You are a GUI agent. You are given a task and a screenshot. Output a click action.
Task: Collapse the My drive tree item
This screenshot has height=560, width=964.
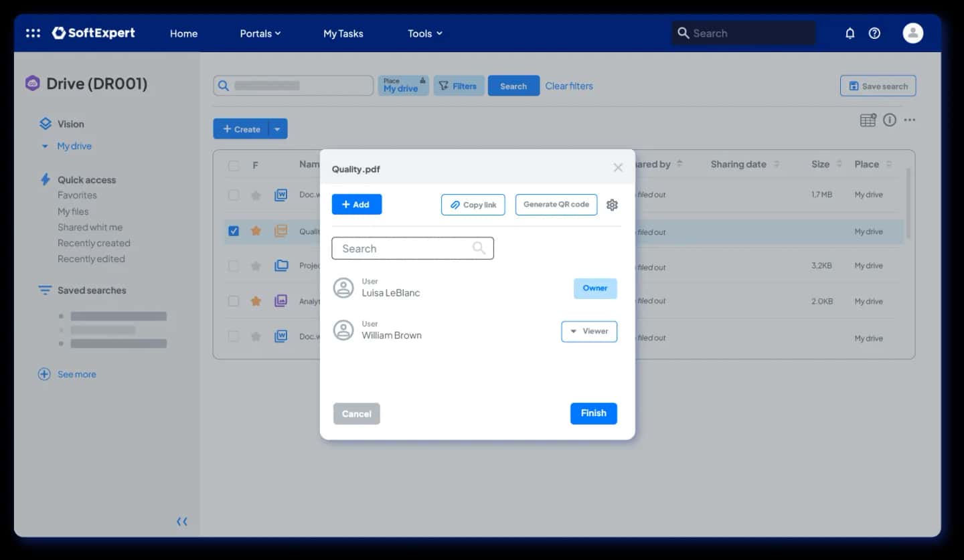[45, 146]
